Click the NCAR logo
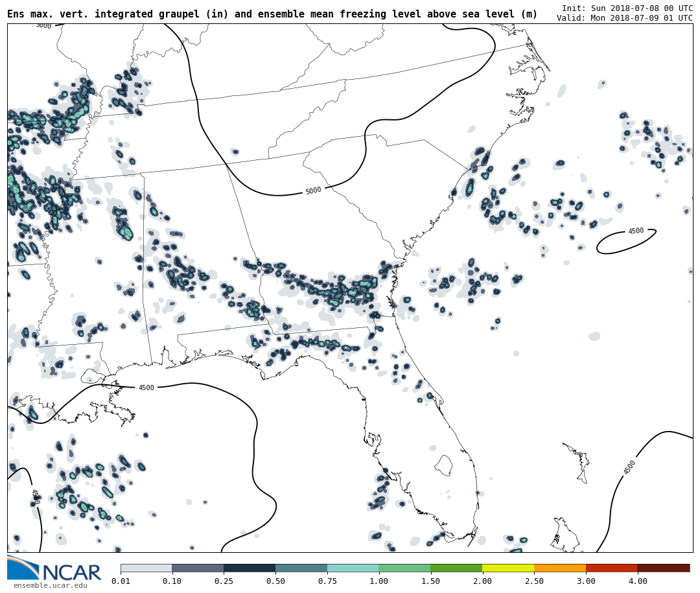This screenshot has width=700, height=593. click(x=54, y=570)
